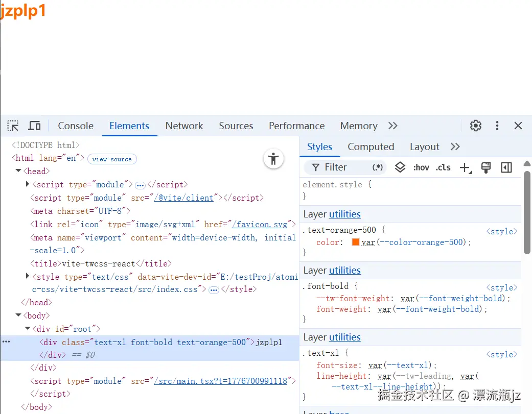This screenshot has height=414, width=532.
Task: Open the Sources tab
Action: (x=236, y=126)
